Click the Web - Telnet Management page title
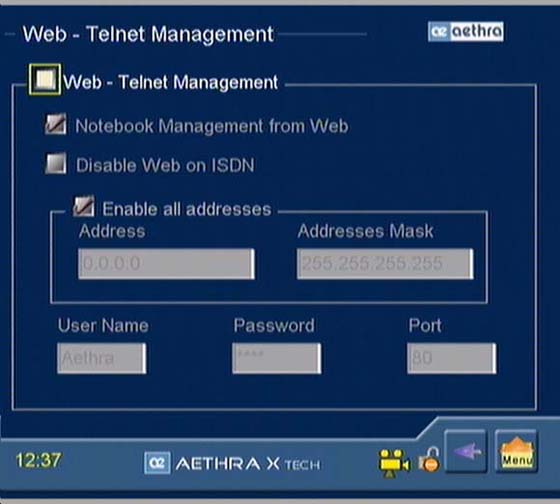This screenshot has height=504, width=560. (x=148, y=35)
